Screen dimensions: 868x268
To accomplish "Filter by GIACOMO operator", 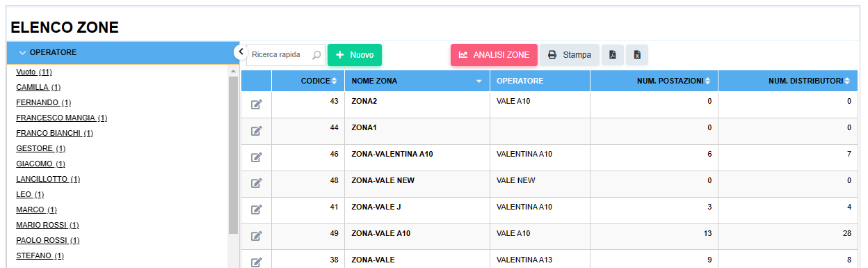I will tap(40, 164).
